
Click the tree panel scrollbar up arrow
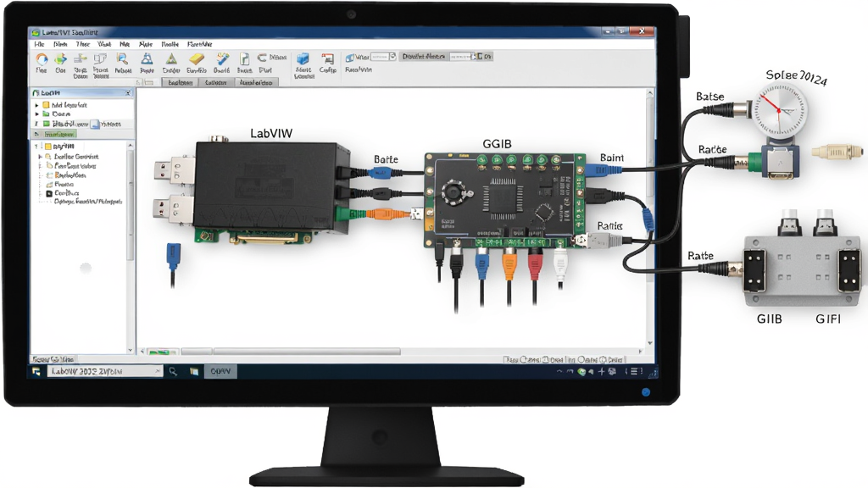(131, 145)
